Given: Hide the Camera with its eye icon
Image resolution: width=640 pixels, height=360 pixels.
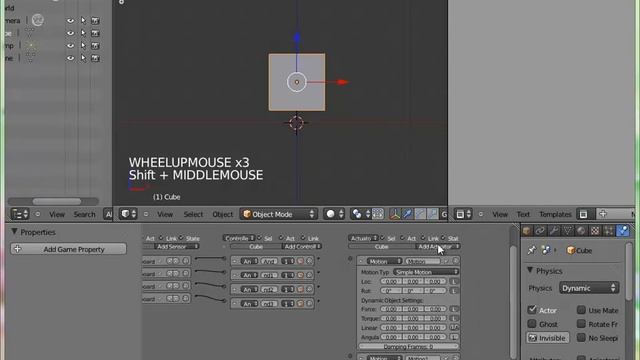Looking at the screenshot, I should point(71,20).
